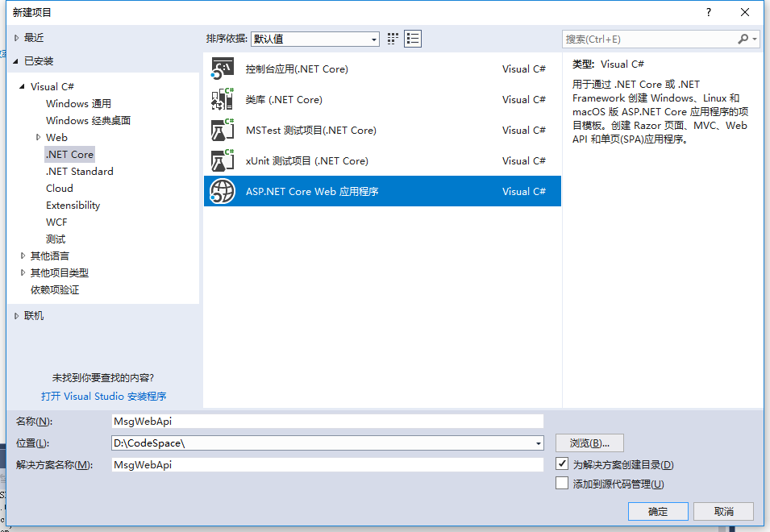Click the 取消 (Cancel) button
Image resolution: width=770 pixels, height=532 pixels.
point(723,511)
